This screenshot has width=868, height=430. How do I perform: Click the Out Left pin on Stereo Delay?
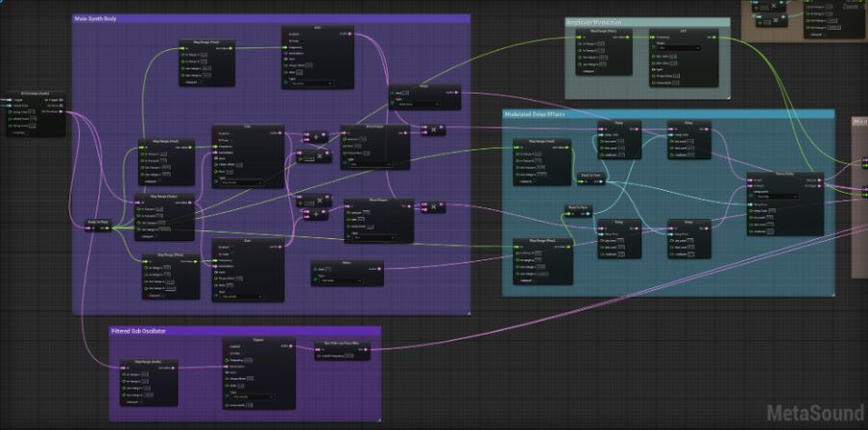tap(819, 180)
